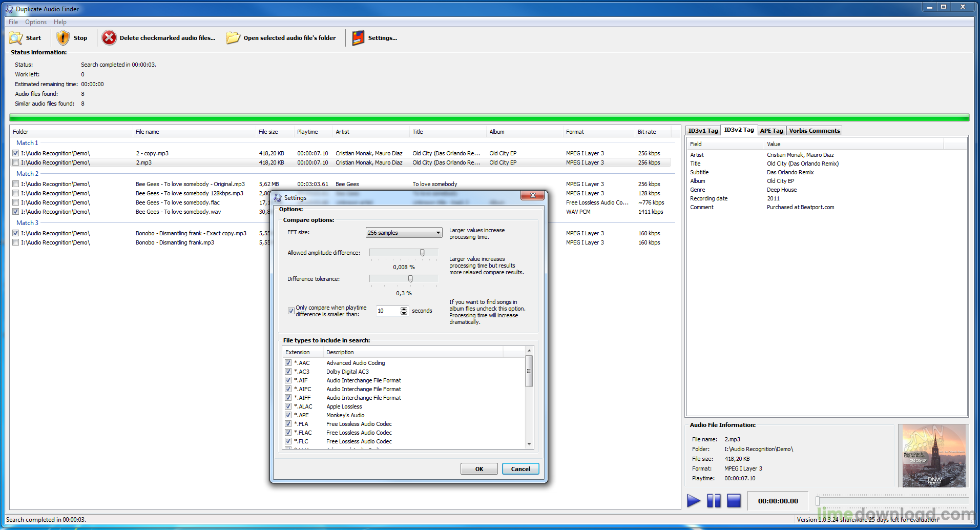Image resolution: width=980 pixels, height=530 pixels.
Task: Pause audio playback
Action: (x=714, y=500)
